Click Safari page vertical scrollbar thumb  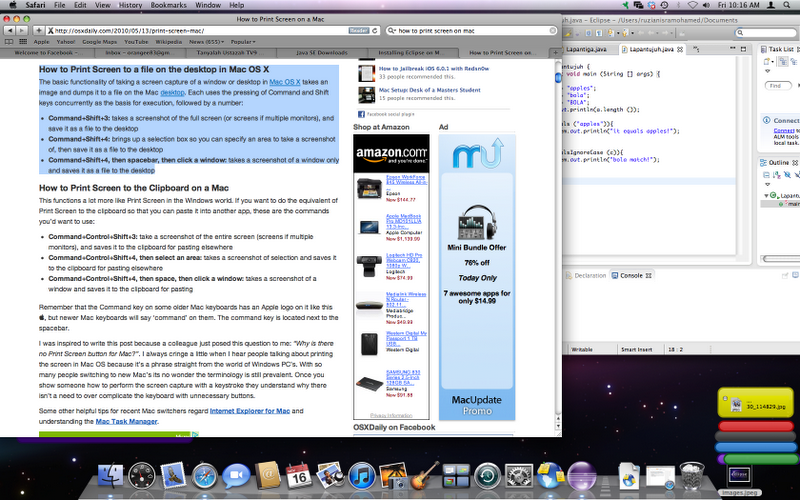tap(558, 78)
